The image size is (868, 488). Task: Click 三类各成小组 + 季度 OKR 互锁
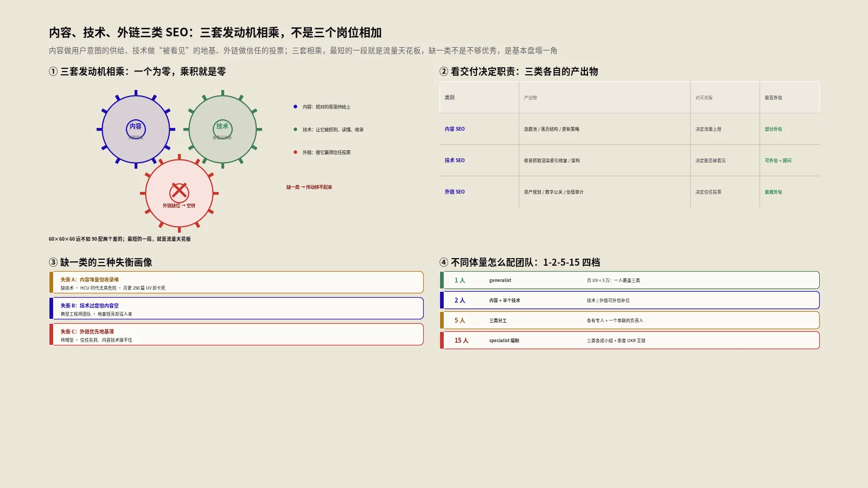click(x=616, y=341)
